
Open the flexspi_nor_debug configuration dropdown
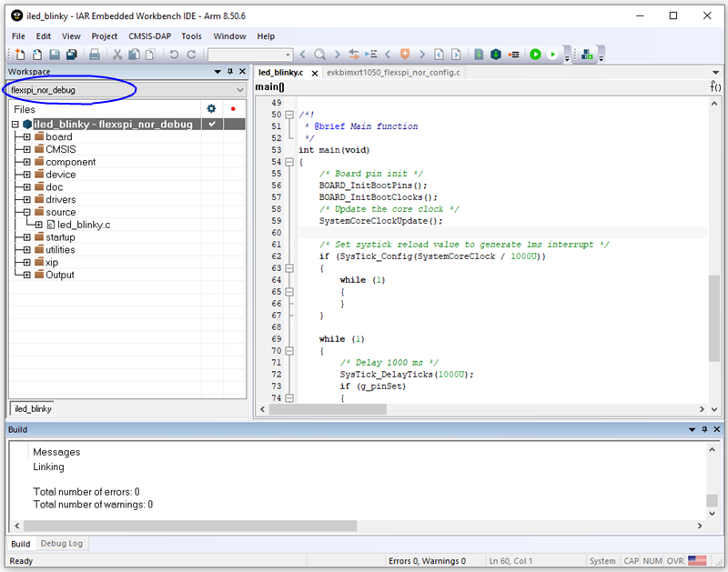point(240,90)
